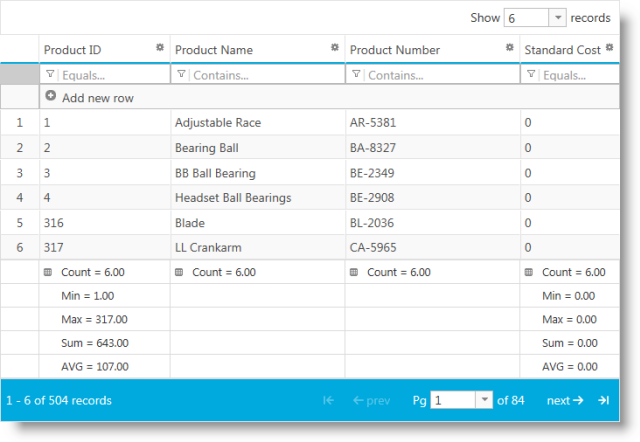Open Product Name filter condition funnel
This screenshot has height=442, width=640.
tap(181, 74)
